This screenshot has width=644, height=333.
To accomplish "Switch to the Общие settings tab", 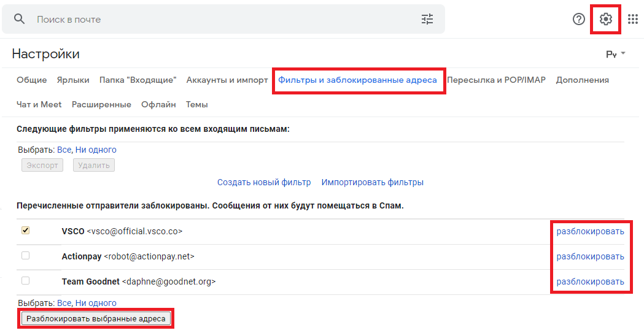I will (32, 80).
